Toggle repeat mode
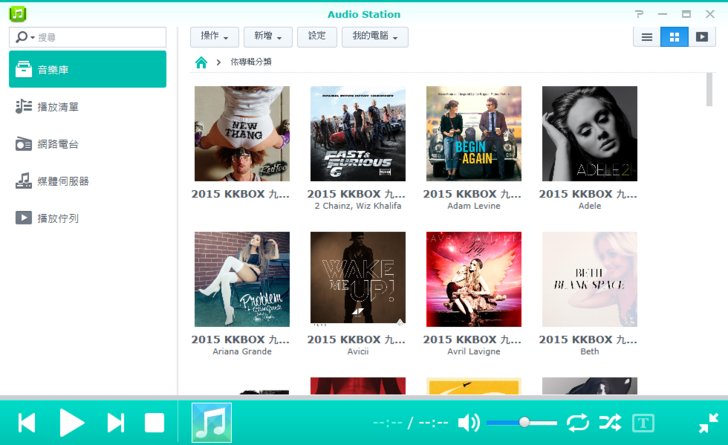The width and height of the screenshot is (728, 445). (578, 423)
